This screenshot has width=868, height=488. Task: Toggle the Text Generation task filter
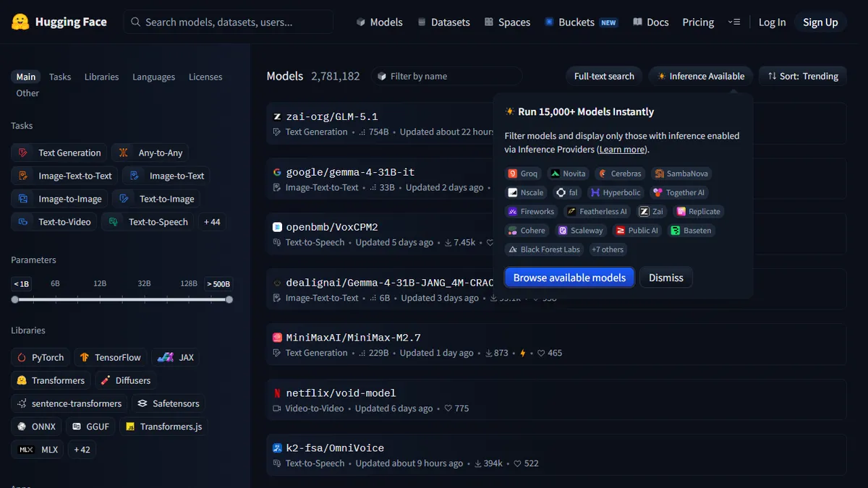tap(59, 153)
